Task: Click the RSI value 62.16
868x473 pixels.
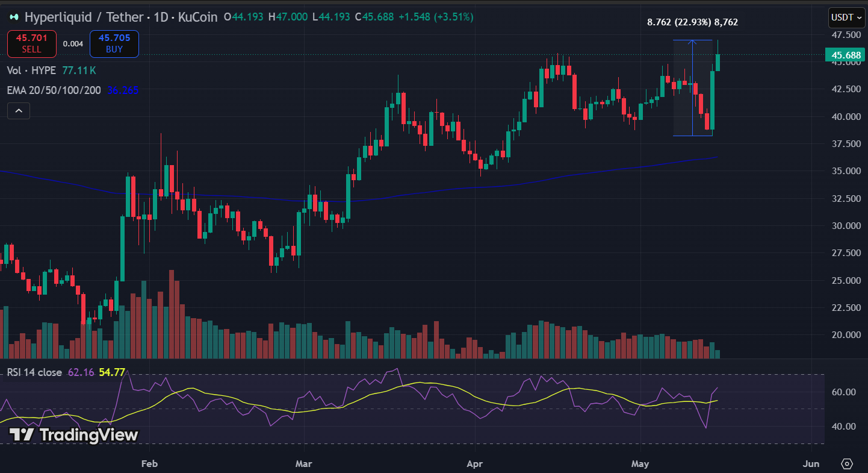Action: coord(81,372)
